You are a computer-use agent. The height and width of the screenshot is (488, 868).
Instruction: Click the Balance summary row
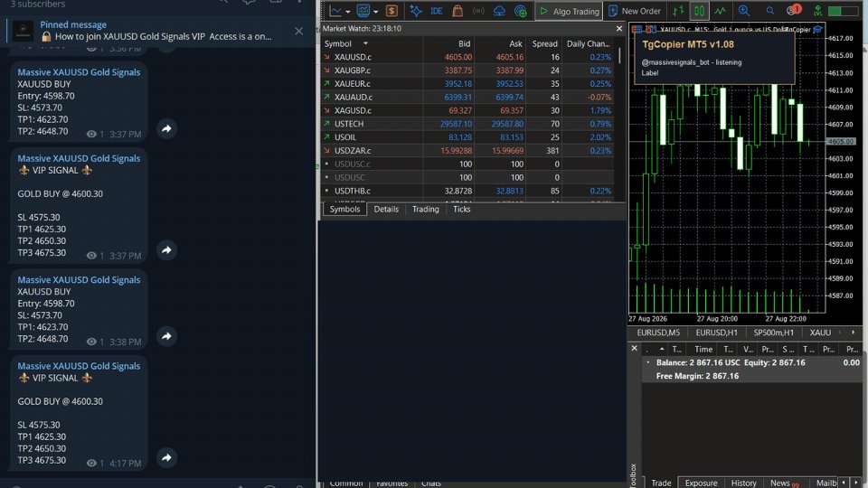pyautogui.click(x=753, y=369)
